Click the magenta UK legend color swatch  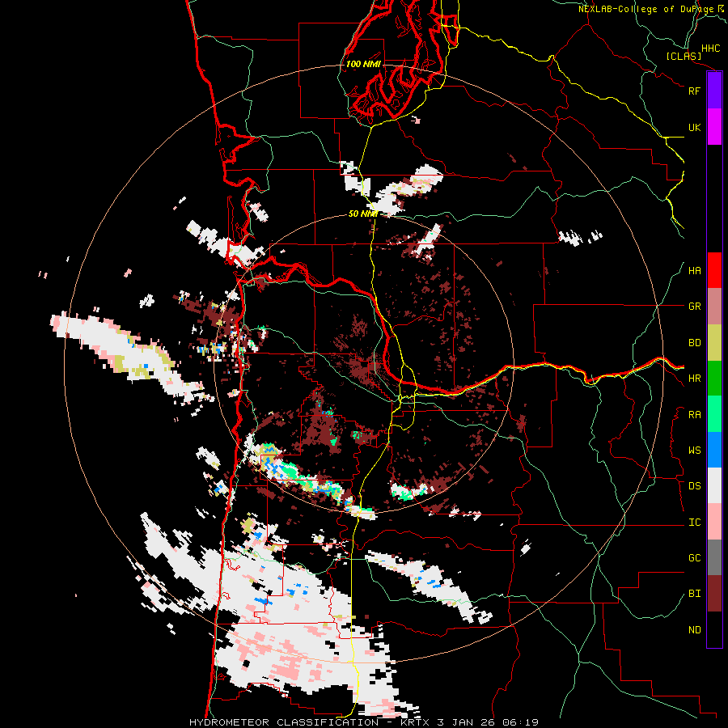tap(714, 127)
